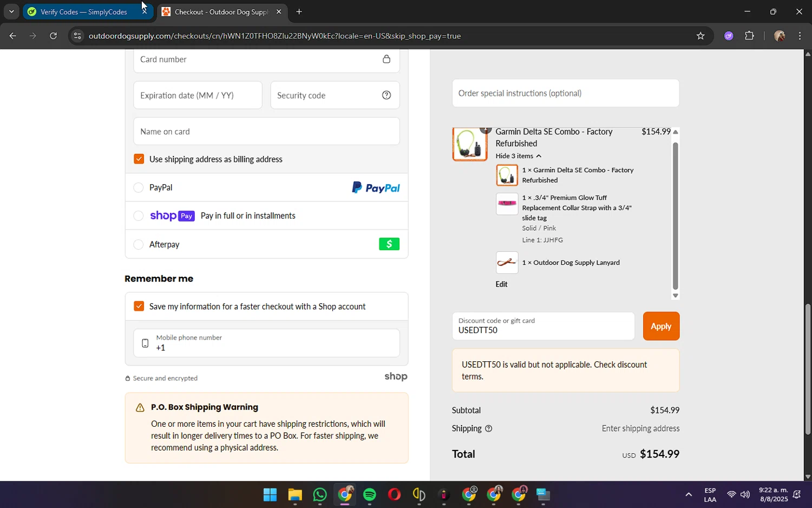This screenshot has width=812, height=508.
Task: Click the Expiration date field
Action: tap(198, 95)
